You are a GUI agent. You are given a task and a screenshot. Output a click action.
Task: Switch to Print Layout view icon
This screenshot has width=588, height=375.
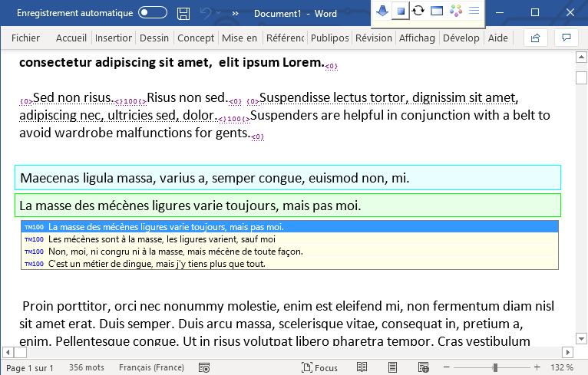[x=392, y=367]
